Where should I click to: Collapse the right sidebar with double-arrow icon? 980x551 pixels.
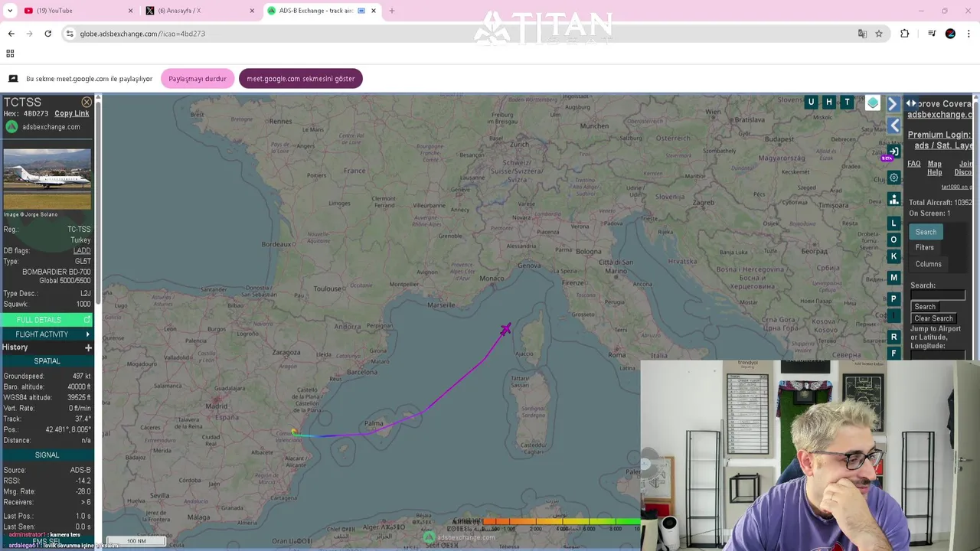[x=911, y=103]
